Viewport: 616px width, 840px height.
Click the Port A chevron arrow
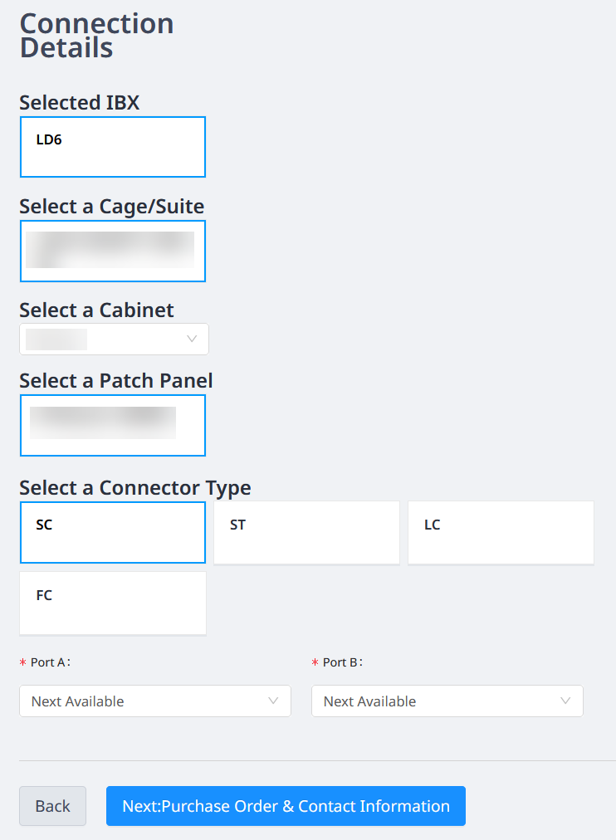point(273,701)
